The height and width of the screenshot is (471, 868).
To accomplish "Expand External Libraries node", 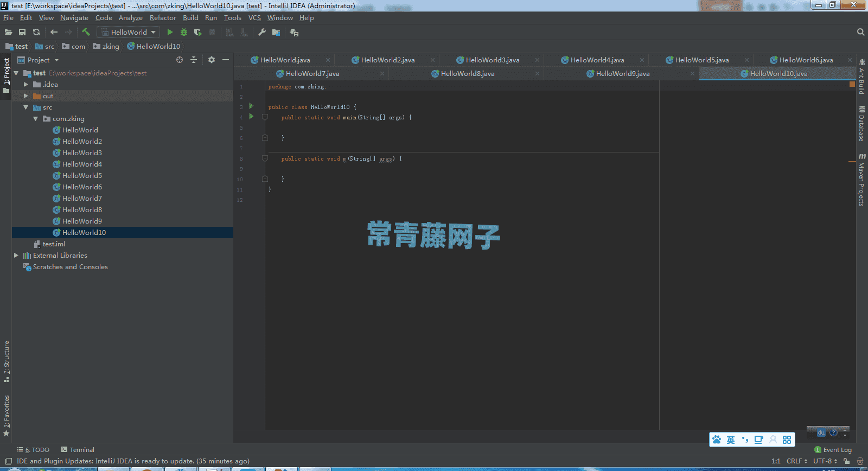I will tap(16, 256).
